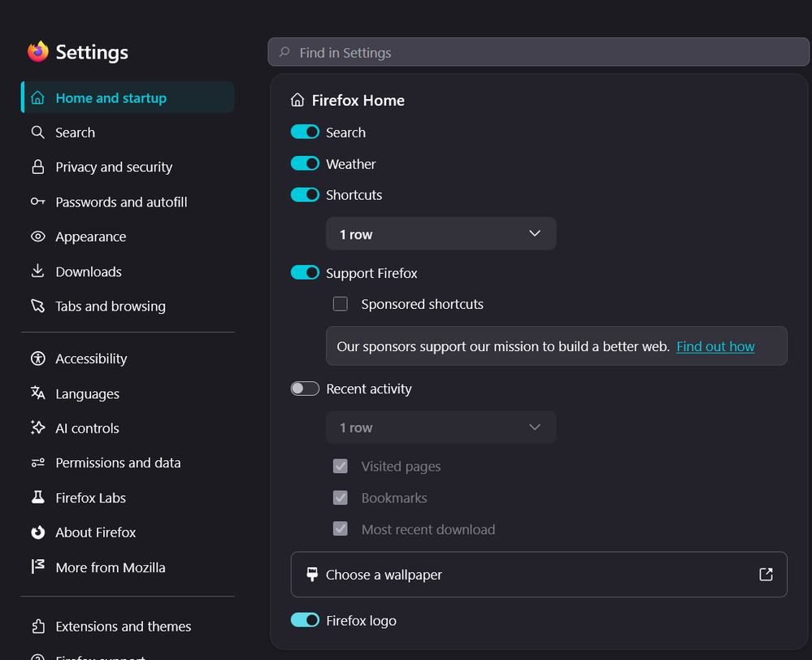This screenshot has width=812, height=660.
Task: Open Firefox Labs page
Action: click(x=128, y=497)
